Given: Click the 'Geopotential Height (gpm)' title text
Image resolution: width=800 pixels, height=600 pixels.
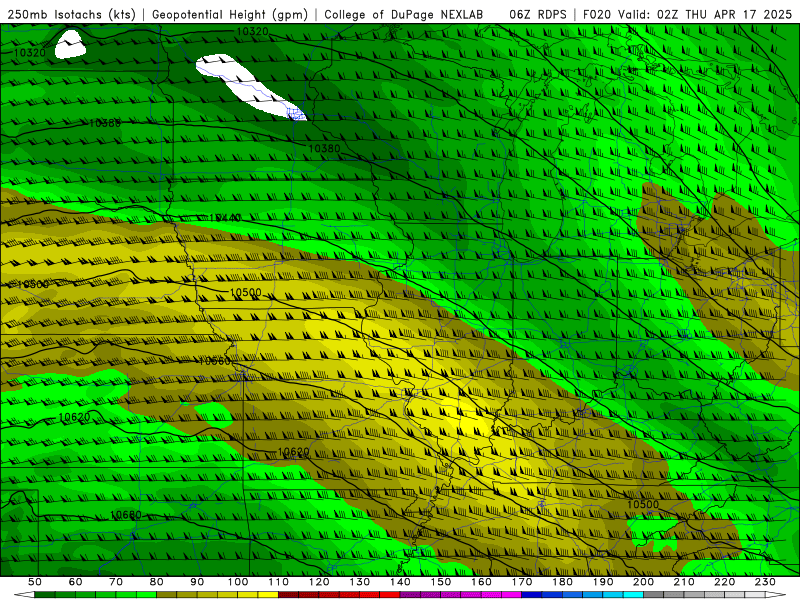Looking at the screenshot, I should coord(230,15).
